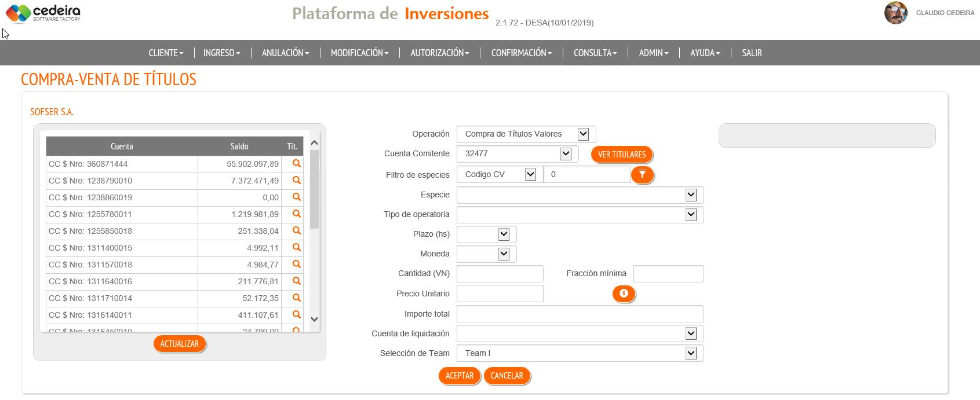Click the Saldo column header
This screenshot has width=980, height=400.
pos(239,146)
